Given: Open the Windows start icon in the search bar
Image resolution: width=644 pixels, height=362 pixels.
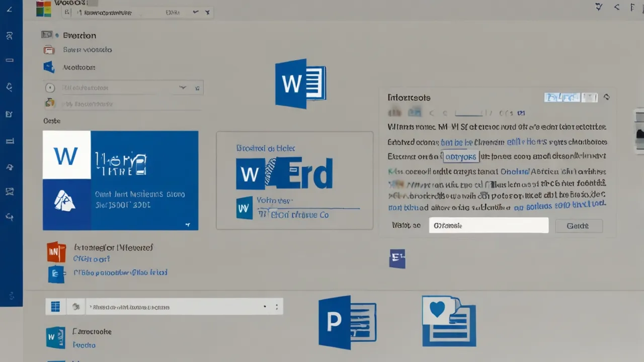Looking at the screenshot, I should [55, 306].
